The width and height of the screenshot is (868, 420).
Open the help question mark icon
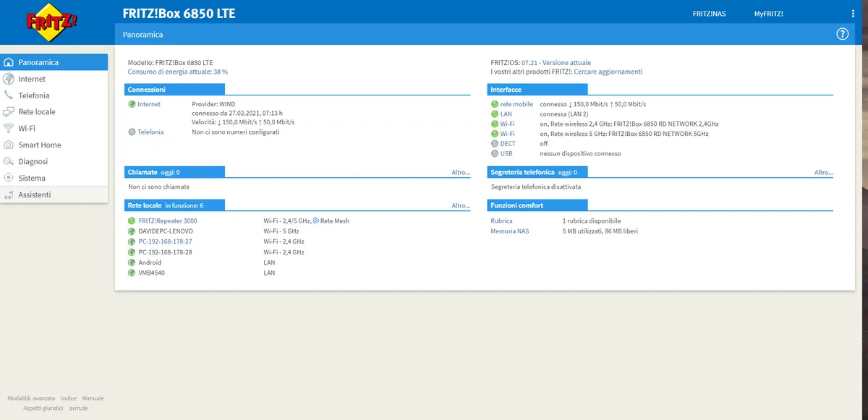pyautogui.click(x=842, y=34)
